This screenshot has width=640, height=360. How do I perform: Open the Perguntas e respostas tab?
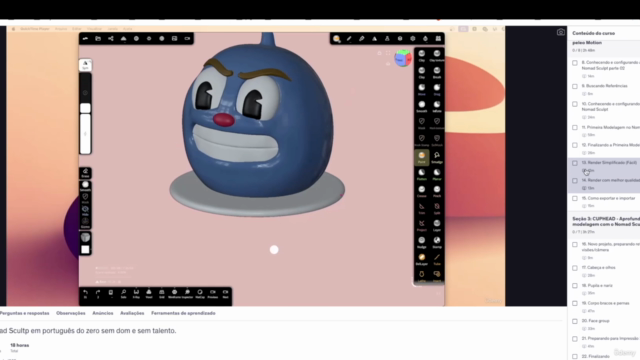pos(24,313)
